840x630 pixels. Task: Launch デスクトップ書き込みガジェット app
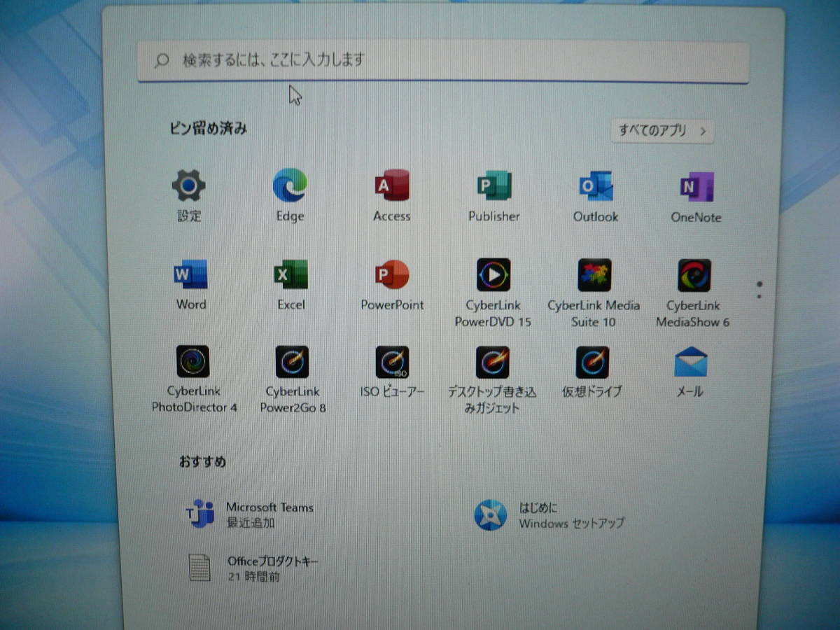pos(493,379)
